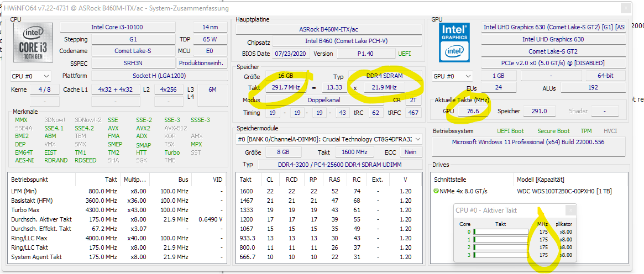Click the Windows 11 Professional OS field
Image resolution: width=644 pixels, height=274 pixels.
coord(528,146)
